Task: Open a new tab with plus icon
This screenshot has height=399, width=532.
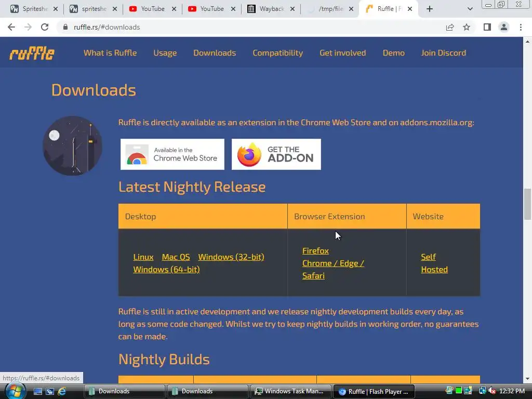Action: pos(430,9)
